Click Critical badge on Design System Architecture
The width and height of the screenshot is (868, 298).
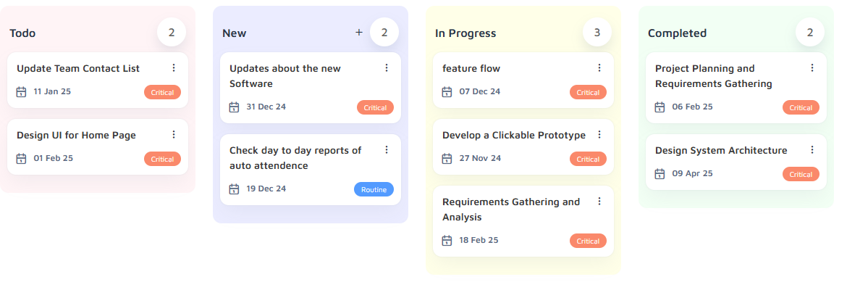coord(801,174)
